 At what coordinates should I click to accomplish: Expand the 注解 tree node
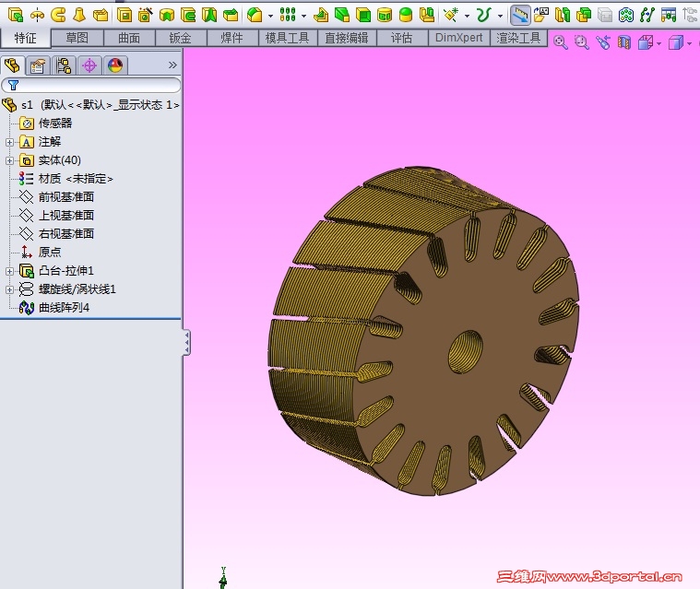coord(9,142)
